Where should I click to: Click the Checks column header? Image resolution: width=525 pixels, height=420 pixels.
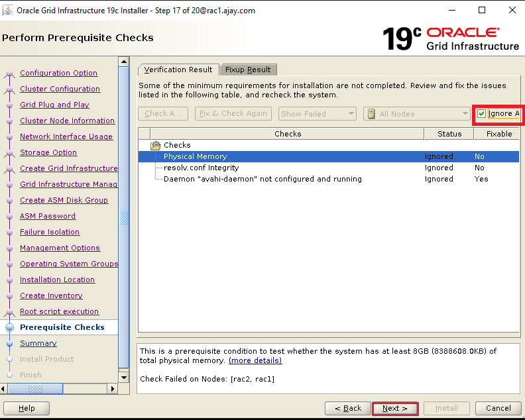(x=287, y=134)
